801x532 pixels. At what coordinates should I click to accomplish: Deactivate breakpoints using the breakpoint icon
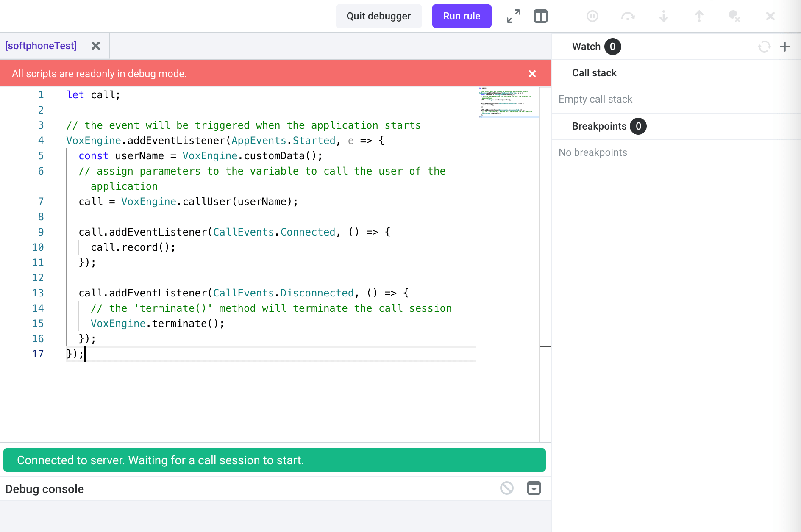(734, 16)
